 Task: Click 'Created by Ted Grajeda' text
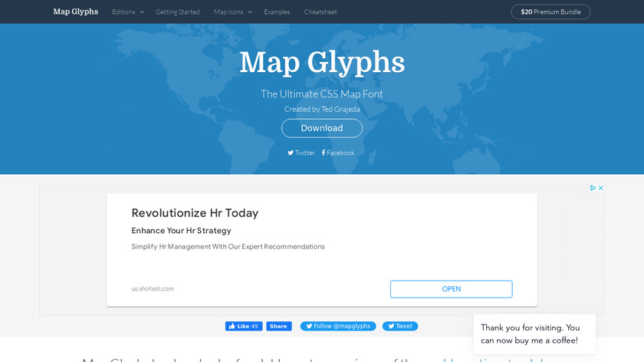click(x=321, y=110)
